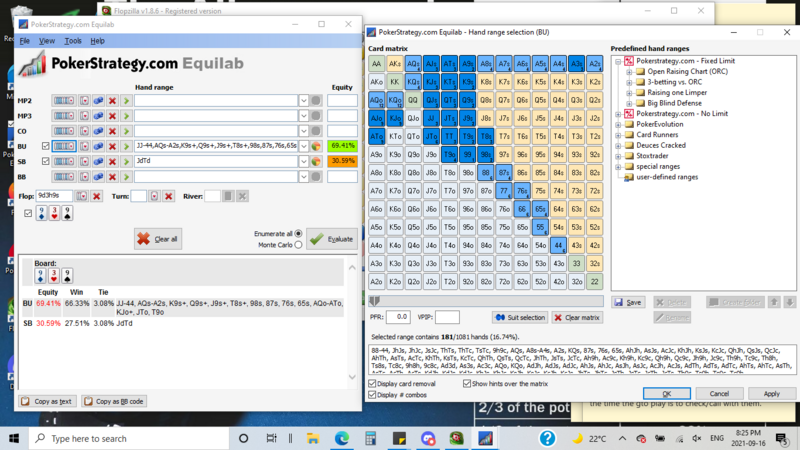Screen dimensions: 800x450
Task: Expand the PokerEvolution folder
Action: (618, 124)
